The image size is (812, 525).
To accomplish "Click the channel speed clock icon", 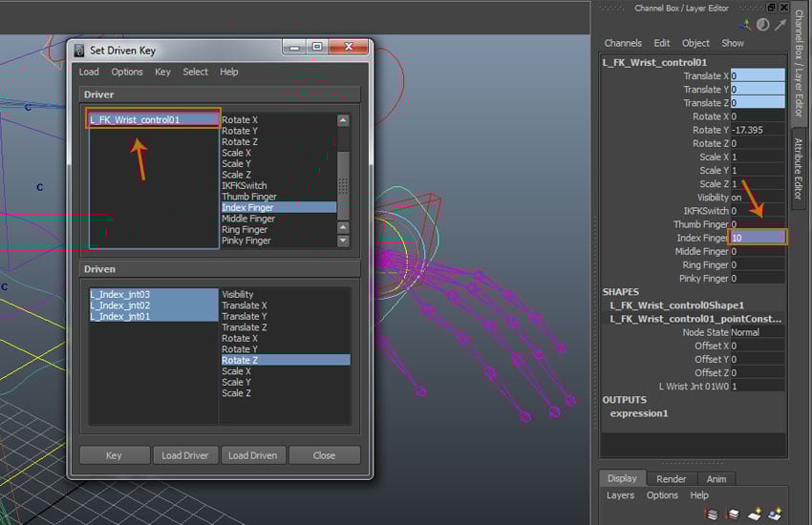I will (x=763, y=25).
